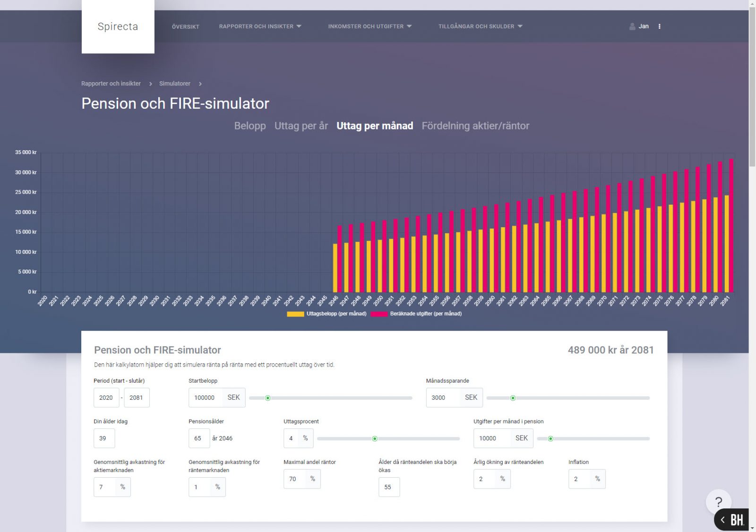
Task: Click the Uttagsprocent slider handle
Action: (375, 438)
